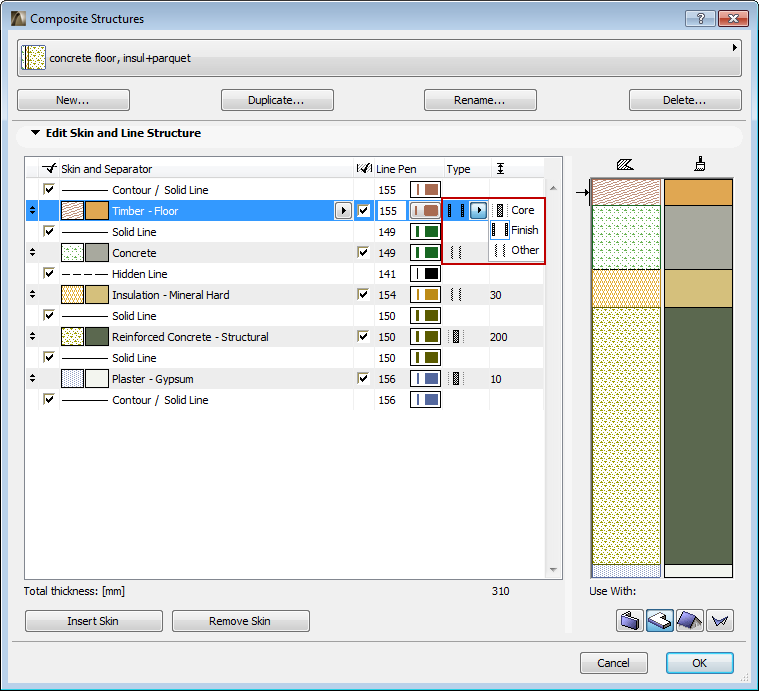Click the Rename... button
Screen dimensions: 759x691
[480, 100]
